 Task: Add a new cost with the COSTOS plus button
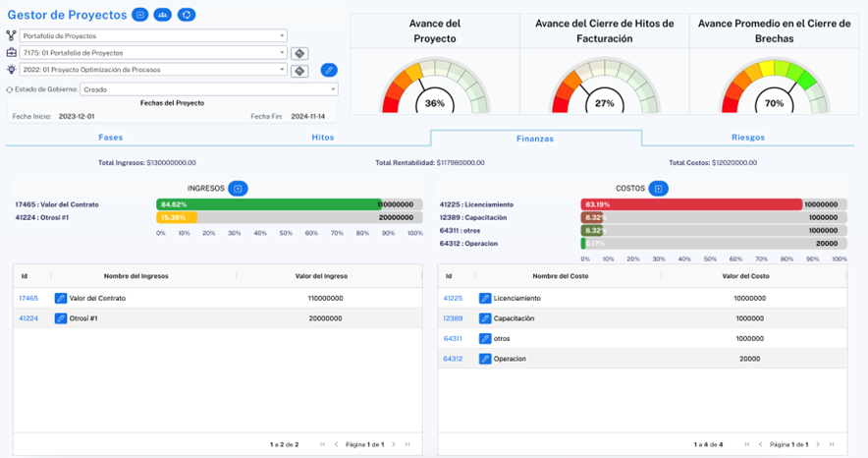(660, 188)
